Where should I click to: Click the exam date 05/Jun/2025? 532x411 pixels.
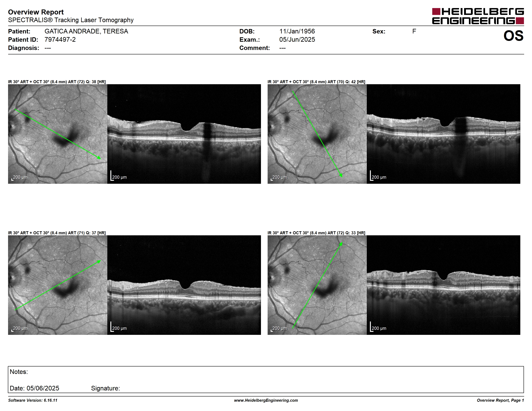[297, 40]
